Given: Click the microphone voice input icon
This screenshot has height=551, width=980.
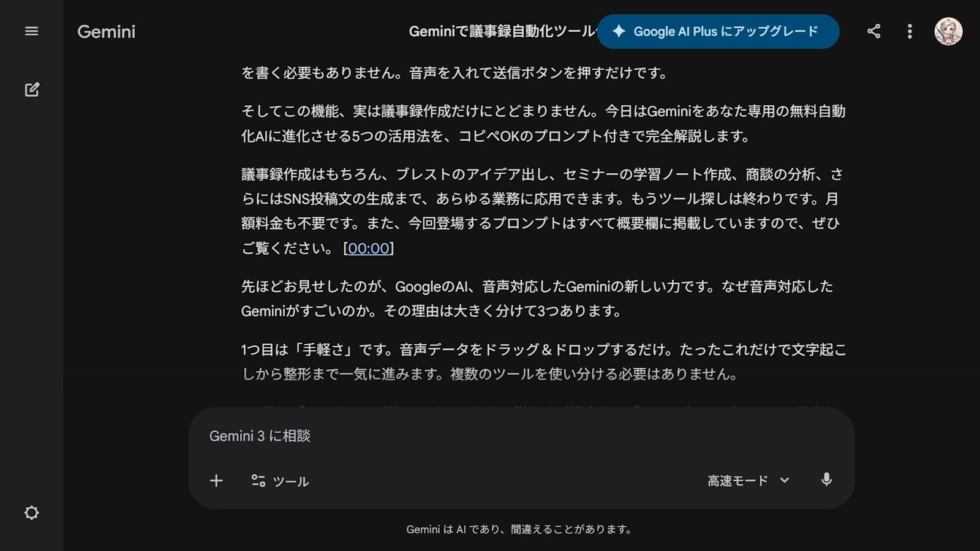Looking at the screenshot, I should pyautogui.click(x=826, y=480).
